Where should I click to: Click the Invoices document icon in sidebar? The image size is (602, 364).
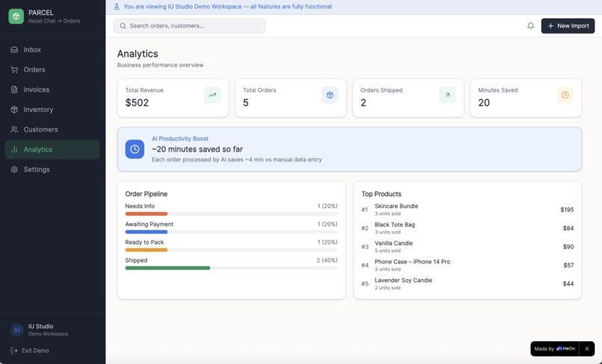click(x=14, y=90)
